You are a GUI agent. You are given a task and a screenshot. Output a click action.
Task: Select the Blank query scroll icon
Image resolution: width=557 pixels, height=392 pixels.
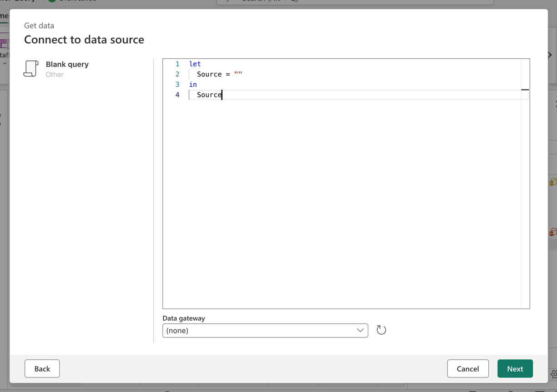click(30, 68)
